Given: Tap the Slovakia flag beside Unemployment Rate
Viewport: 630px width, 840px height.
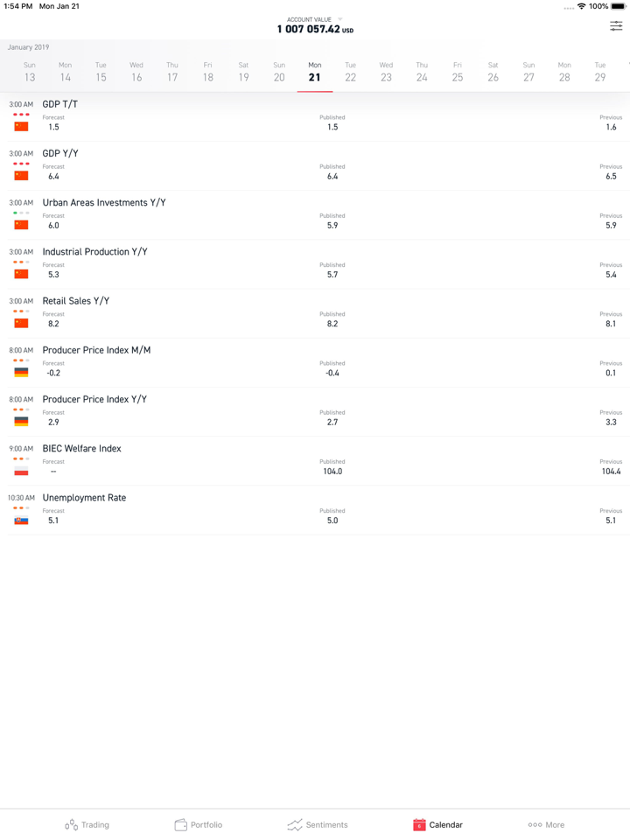Looking at the screenshot, I should 21,520.
